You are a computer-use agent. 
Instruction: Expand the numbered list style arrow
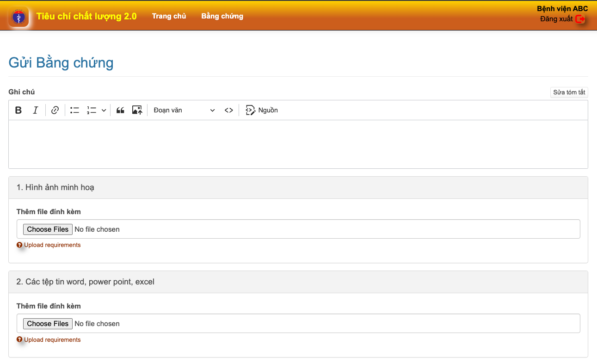[x=104, y=110]
